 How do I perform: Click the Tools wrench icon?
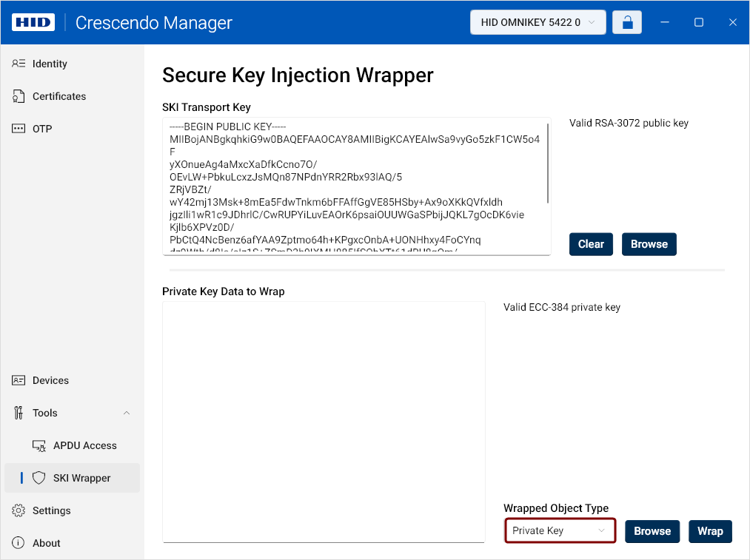[x=19, y=413]
